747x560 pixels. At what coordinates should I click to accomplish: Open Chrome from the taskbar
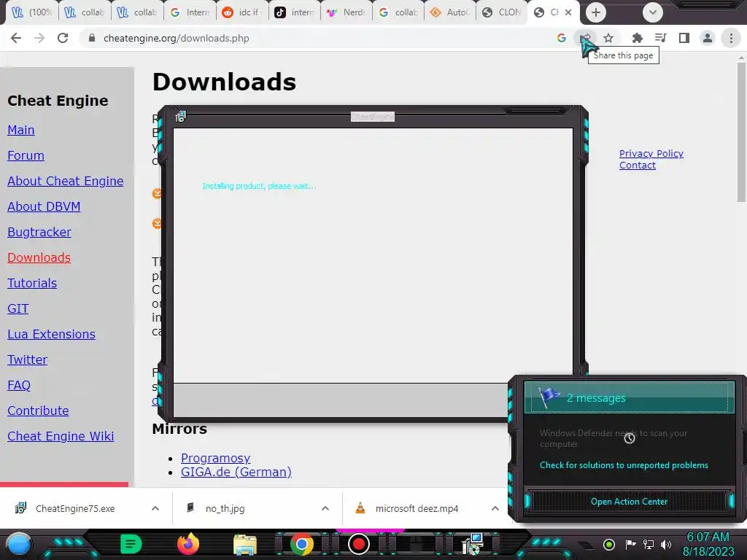[x=301, y=544]
